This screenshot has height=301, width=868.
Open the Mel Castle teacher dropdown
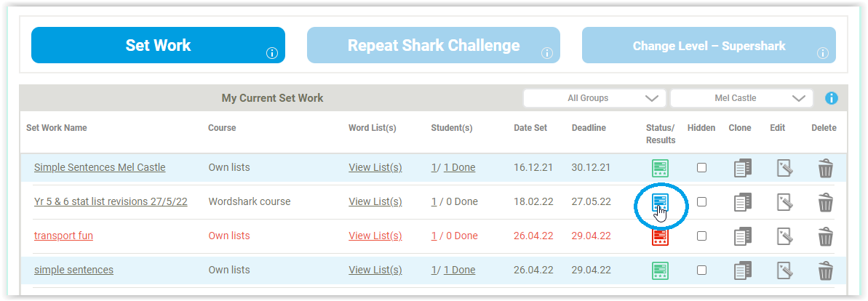point(741,98)
